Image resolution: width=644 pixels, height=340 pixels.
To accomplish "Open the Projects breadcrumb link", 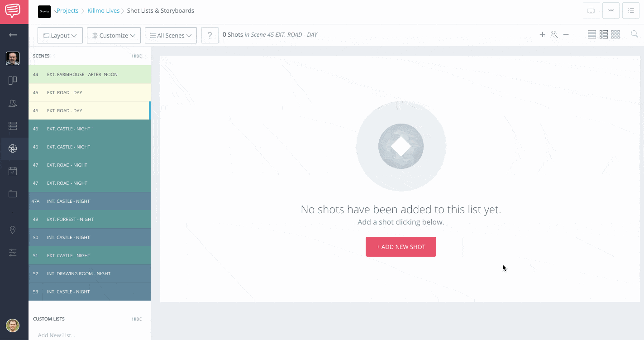I will click(x=67, y=10).
